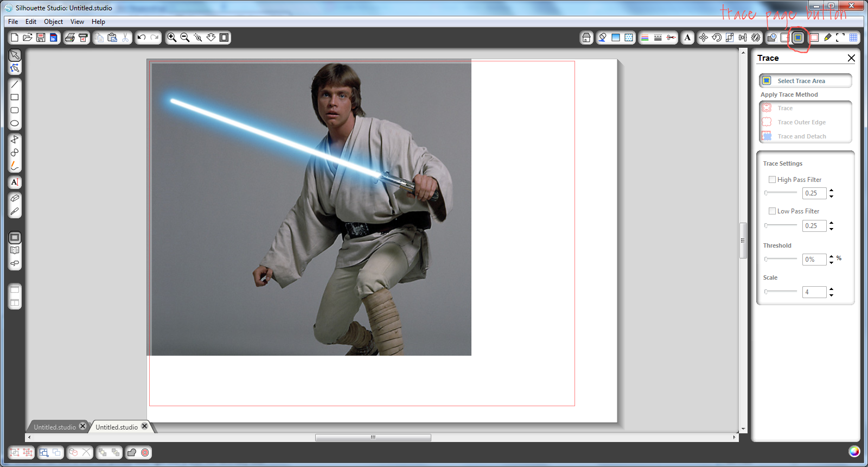Select the Eraser tool

click(15, 198)
